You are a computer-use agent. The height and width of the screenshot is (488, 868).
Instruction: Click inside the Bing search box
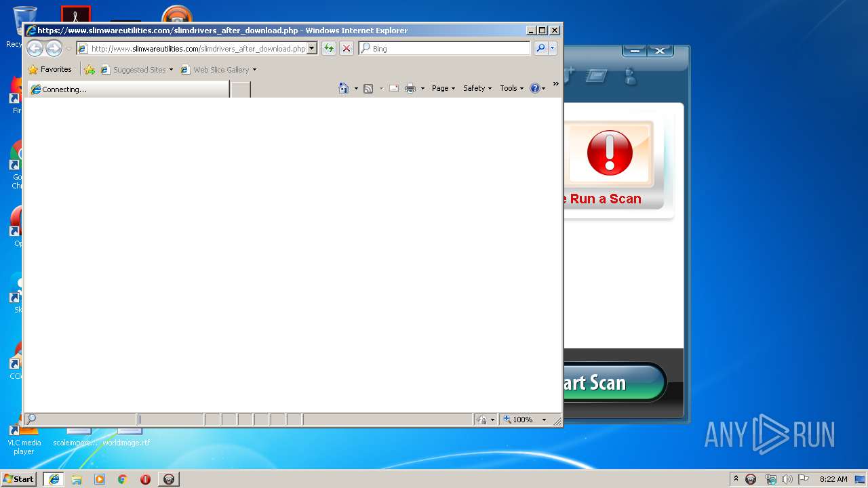click(x=444, y=48)
